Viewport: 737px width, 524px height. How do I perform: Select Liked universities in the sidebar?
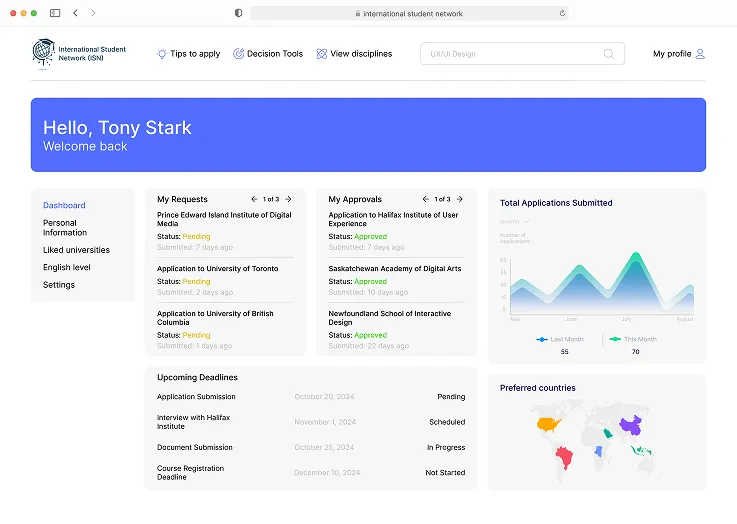[x=76, y=250]
